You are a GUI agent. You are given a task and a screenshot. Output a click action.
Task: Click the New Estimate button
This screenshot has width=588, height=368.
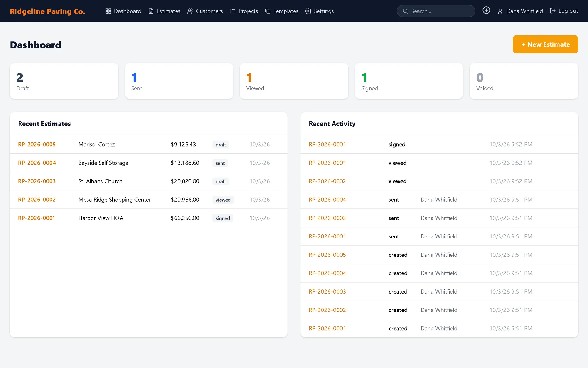point(545,44)
